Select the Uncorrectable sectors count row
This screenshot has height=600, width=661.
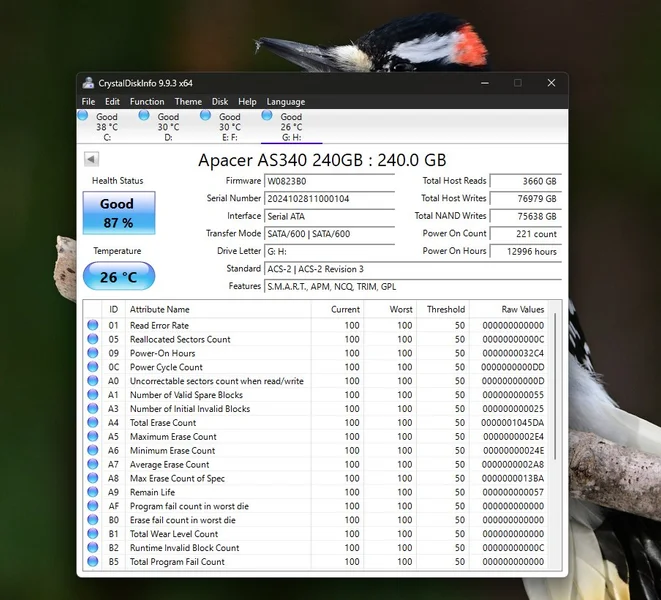(x=317, y=381)
